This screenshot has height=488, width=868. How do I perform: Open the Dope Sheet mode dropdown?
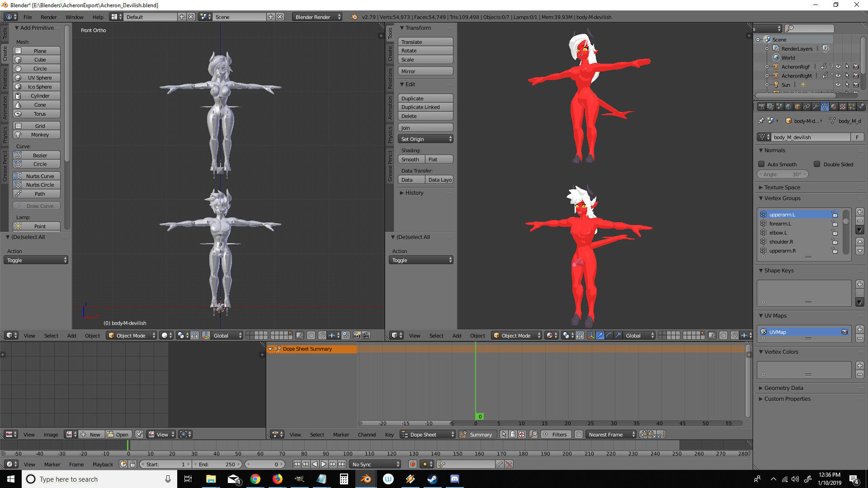click(x=428, y=434)
